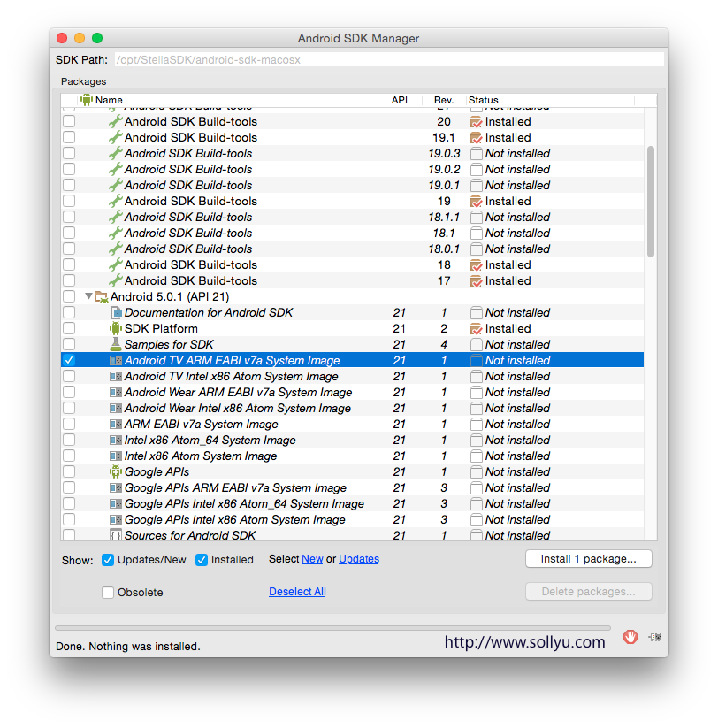Click the wrench icon for Build-tools rev 19.0.3
The width and height of the screenshot is (718, 728).
[115, 153]
